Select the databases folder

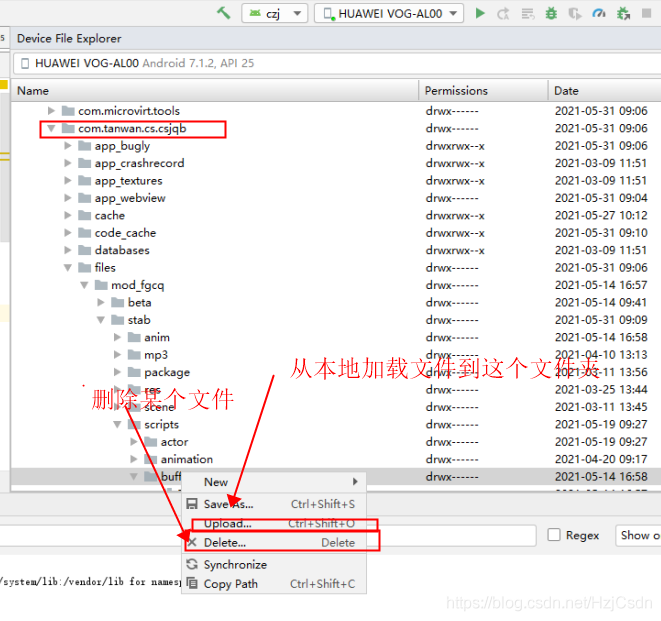point(122,250)
